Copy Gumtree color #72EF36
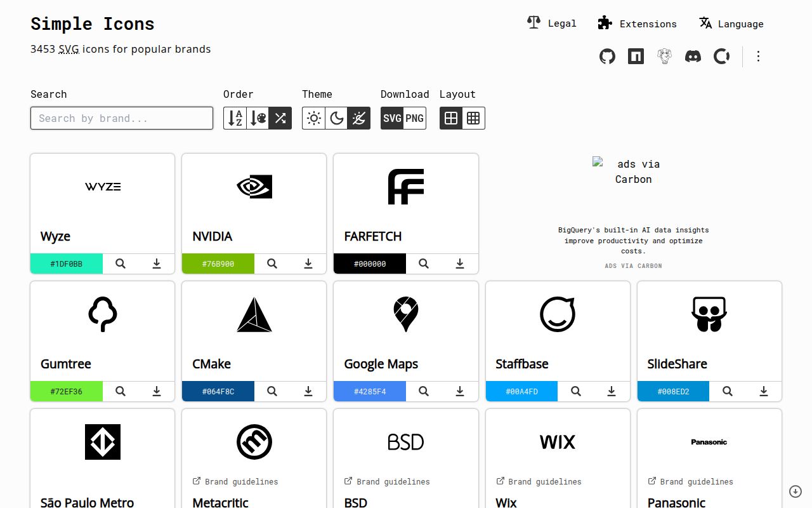The height and width of the screenshot is (508, 812). (x=67, y=391)
